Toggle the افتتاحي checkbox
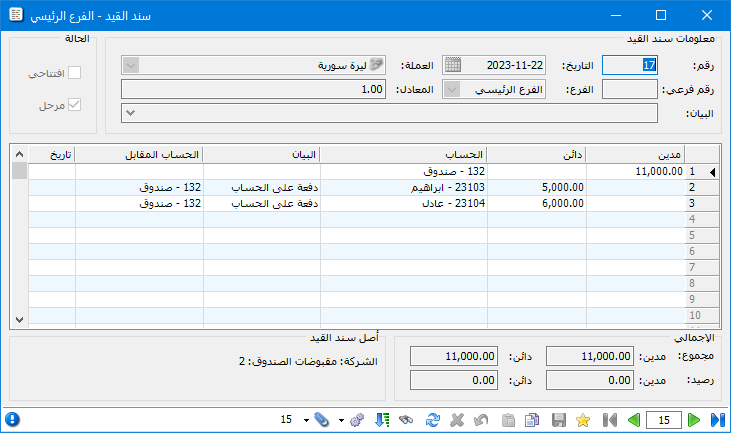The image size is (731, 433). pos(74,73)
